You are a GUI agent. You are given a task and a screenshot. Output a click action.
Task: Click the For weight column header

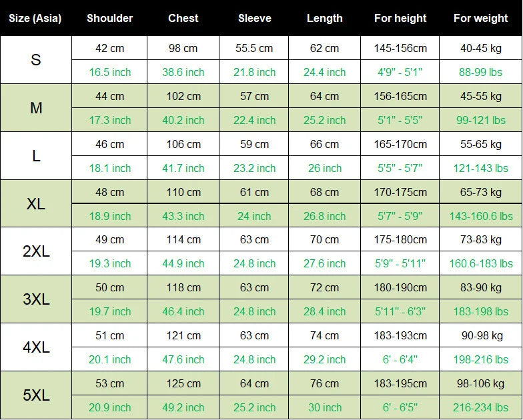click(480, 18)
